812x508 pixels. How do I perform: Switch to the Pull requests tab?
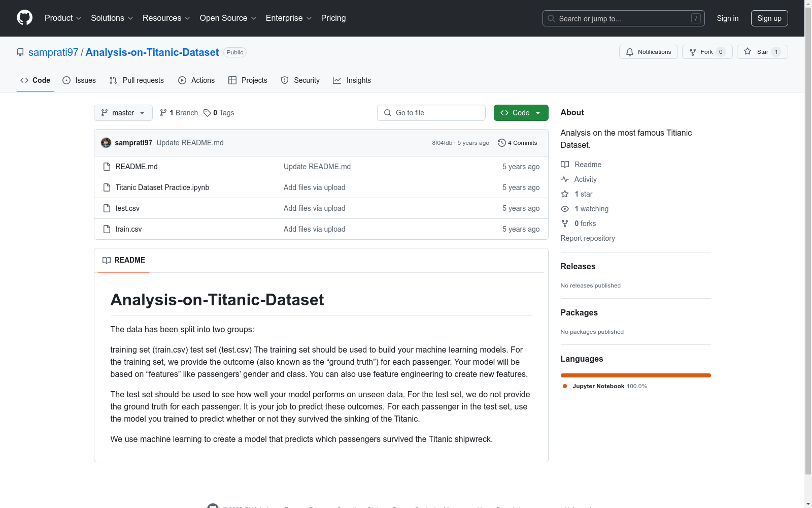tap(137, 80)
